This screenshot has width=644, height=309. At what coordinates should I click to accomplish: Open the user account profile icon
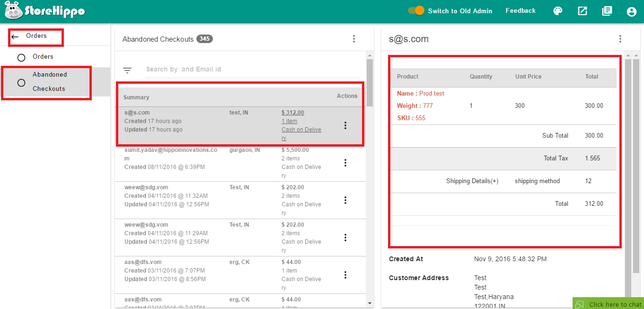632,11
